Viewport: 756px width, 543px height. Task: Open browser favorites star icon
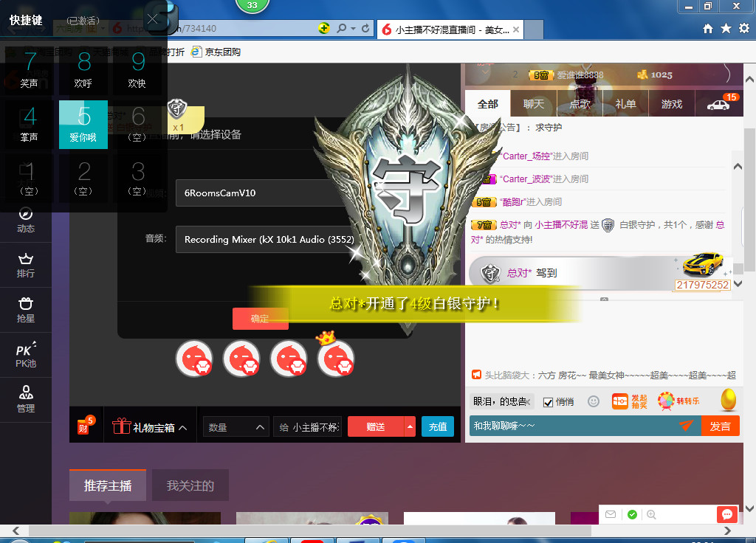tap(726, 29)
